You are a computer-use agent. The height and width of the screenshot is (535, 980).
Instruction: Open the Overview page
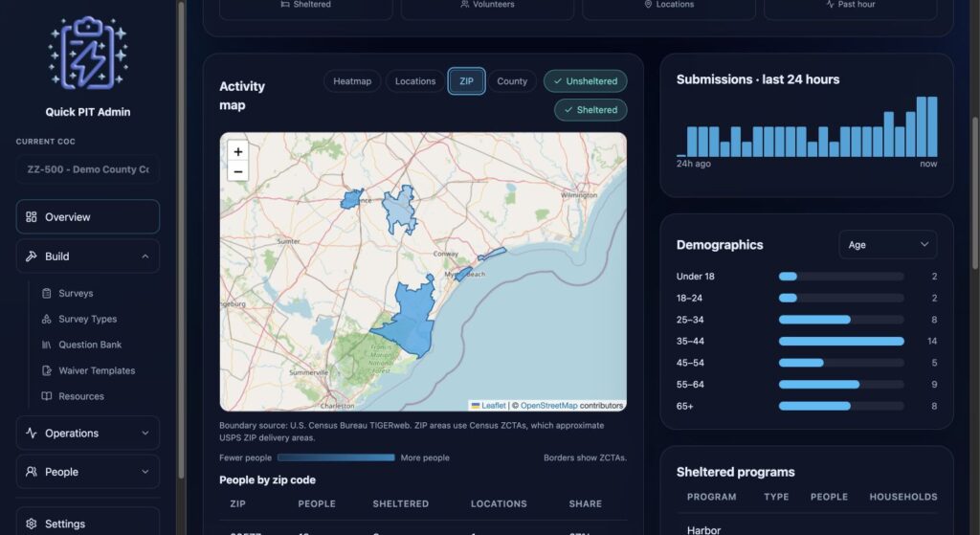(87, 217)
